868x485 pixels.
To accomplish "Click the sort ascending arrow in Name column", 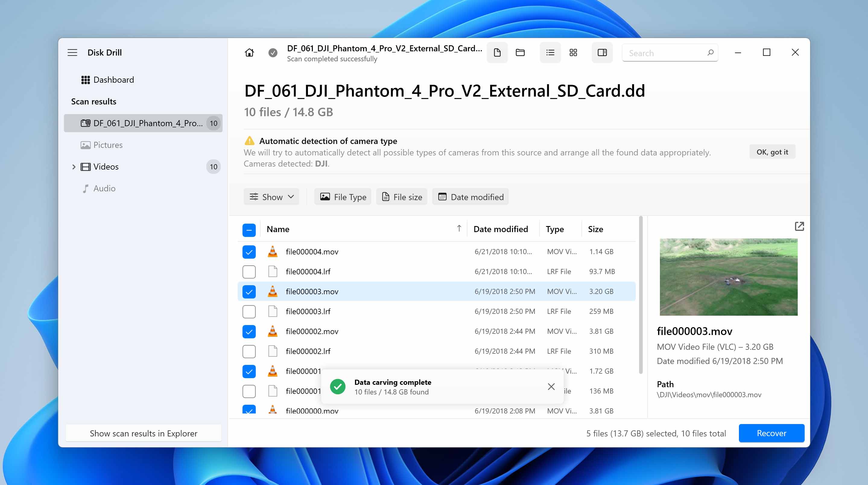I will tap(459, 229).
